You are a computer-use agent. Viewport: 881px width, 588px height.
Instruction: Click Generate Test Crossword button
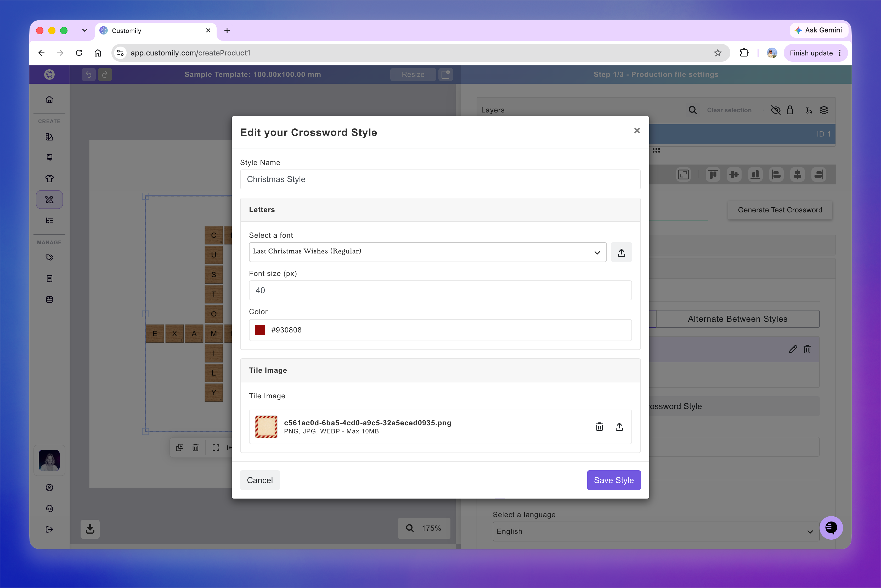(780, 210)
